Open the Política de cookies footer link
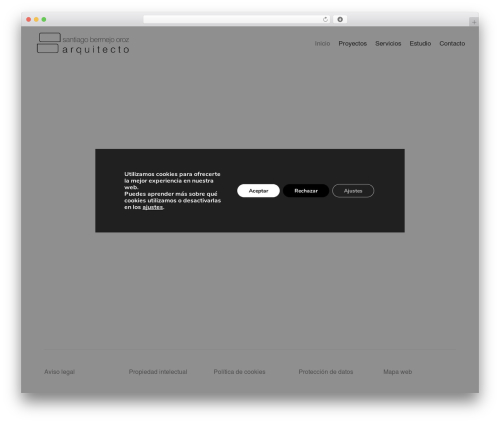Image resolution: width=500 pixels, height=423 pixels. click(x=239, y=372)
